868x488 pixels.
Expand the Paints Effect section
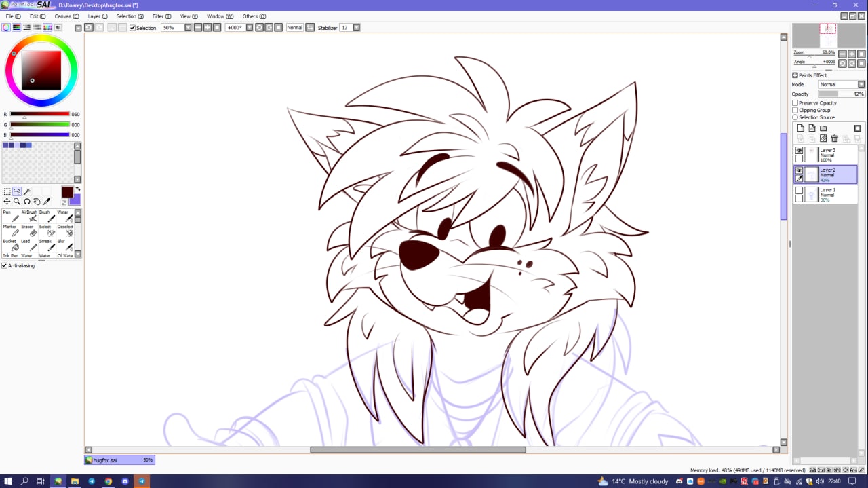click(x=795, y=75)
